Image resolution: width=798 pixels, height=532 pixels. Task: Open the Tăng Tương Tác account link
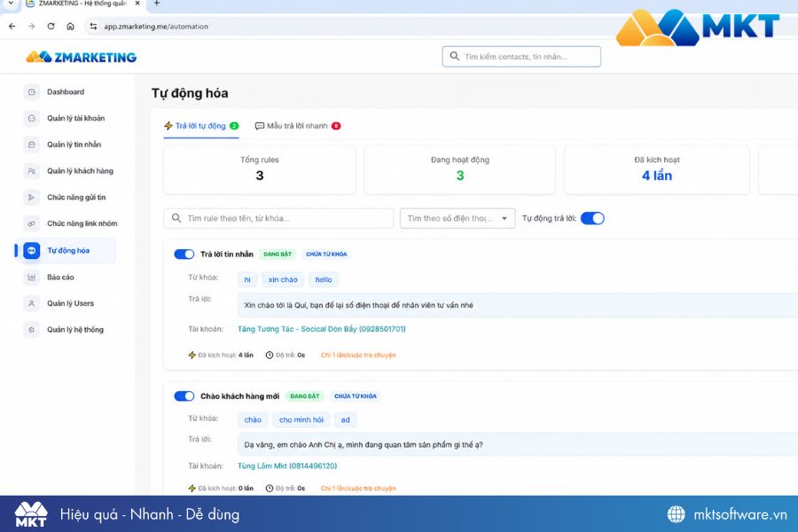(322, 329)
